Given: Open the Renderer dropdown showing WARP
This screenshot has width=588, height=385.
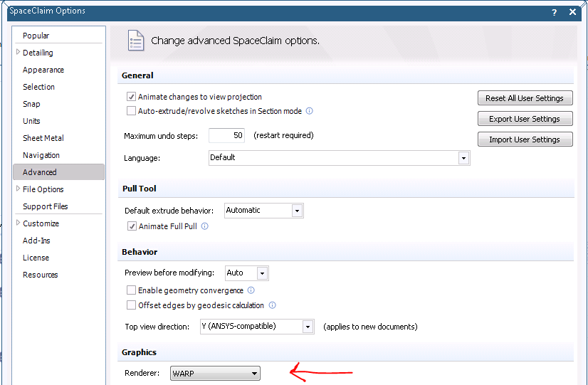Looking at the screenshot, I should pyautogui.click(x=215, y=374).
